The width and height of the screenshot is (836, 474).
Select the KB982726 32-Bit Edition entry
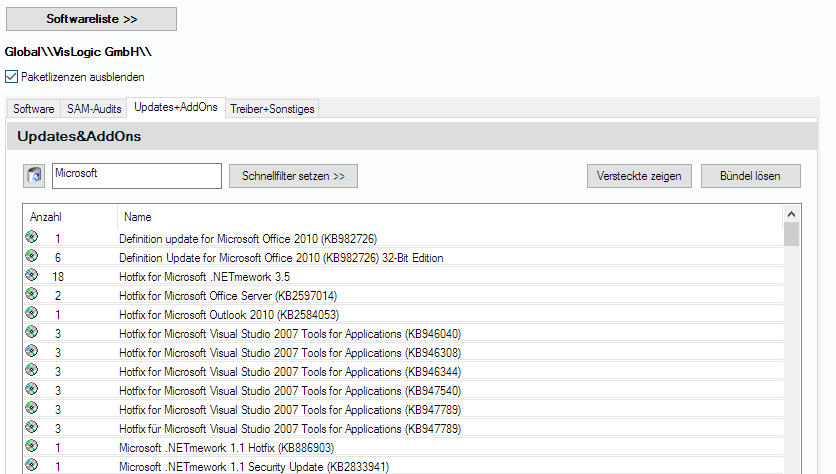[281, 258]
